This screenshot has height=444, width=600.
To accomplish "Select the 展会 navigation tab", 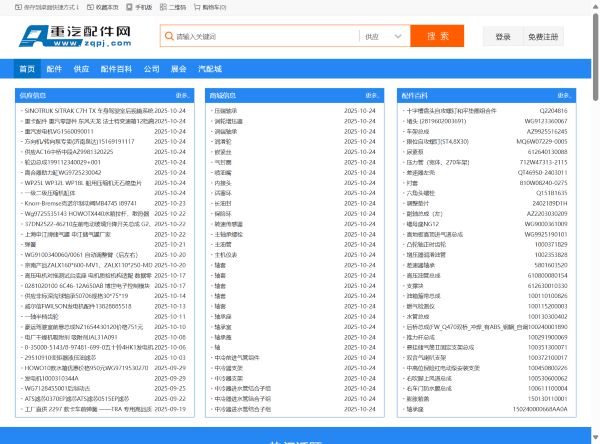I will (x=179, y=69).
